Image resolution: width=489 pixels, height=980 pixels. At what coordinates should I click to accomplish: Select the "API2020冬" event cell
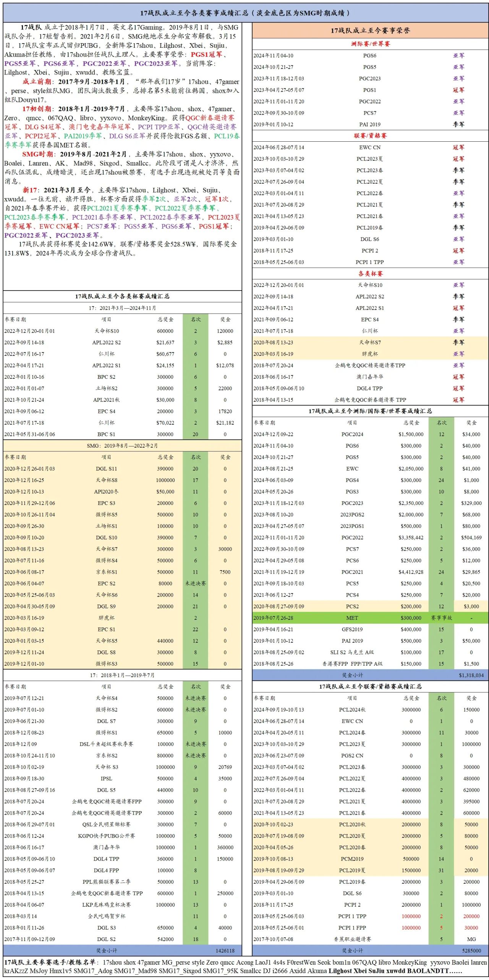tap(106, 492)
